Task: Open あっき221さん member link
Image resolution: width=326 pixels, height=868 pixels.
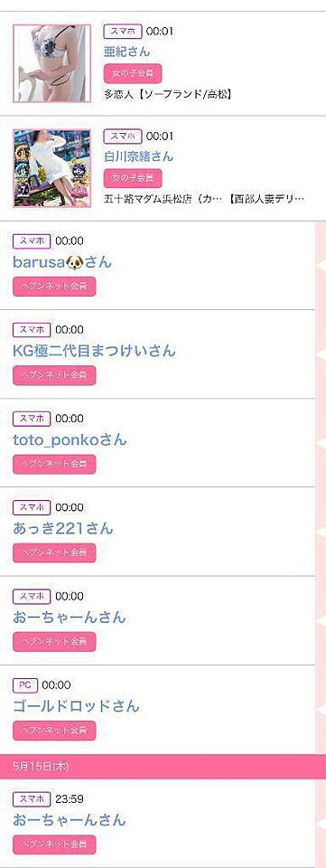Action: [x=63, y=528]
